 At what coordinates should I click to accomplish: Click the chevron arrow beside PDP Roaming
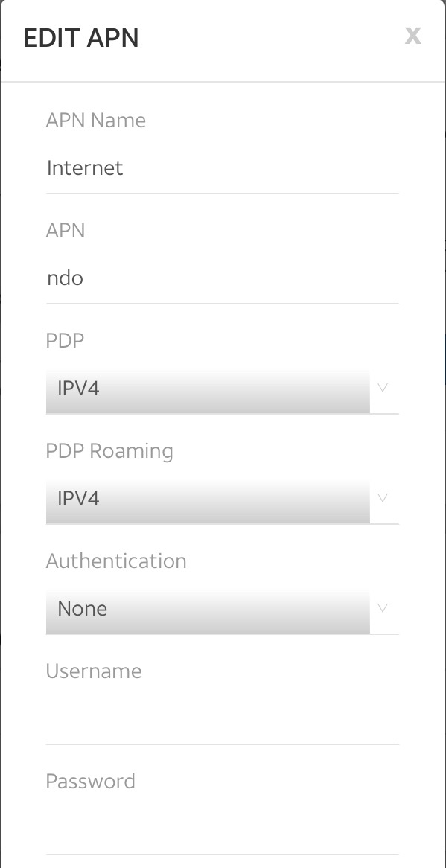click(x=383, y=498)
